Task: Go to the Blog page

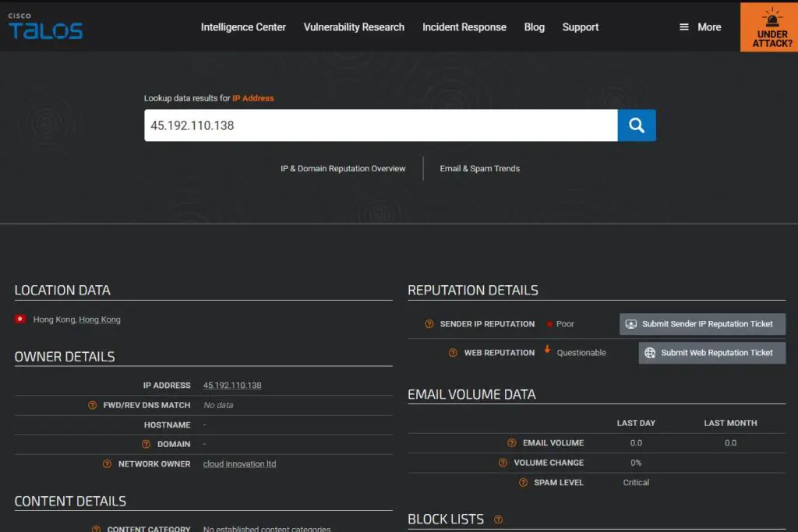Action: click(535, 27)
